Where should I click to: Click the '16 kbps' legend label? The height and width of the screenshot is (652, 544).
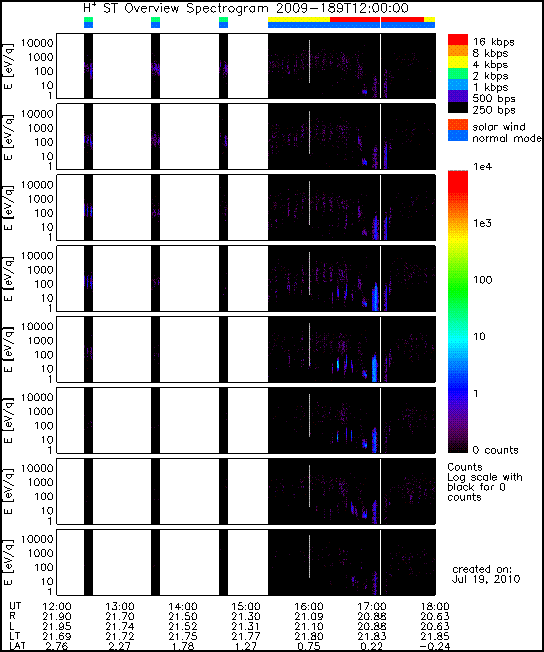pos(494,42)
